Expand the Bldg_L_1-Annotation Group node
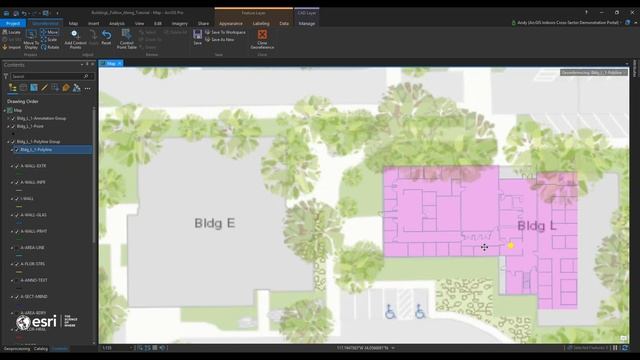640x360 pixels. tap(8, 118)
